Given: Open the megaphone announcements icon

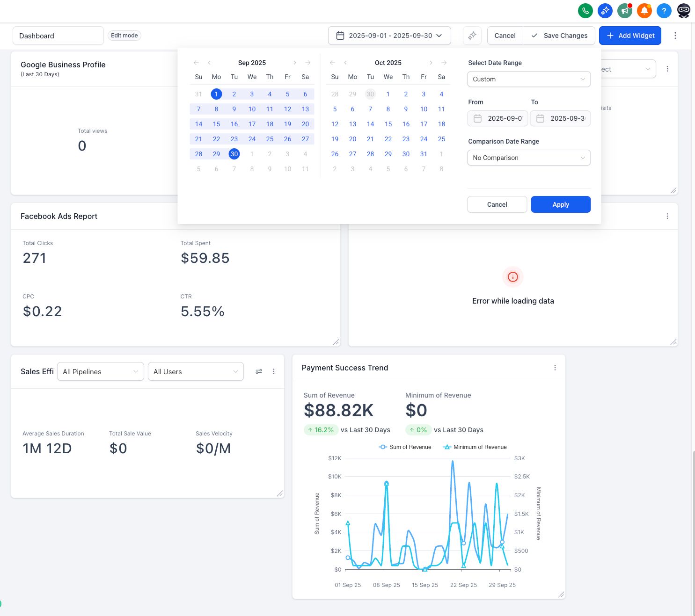Looking at the screenshot, I should click(x=624, y=10).
